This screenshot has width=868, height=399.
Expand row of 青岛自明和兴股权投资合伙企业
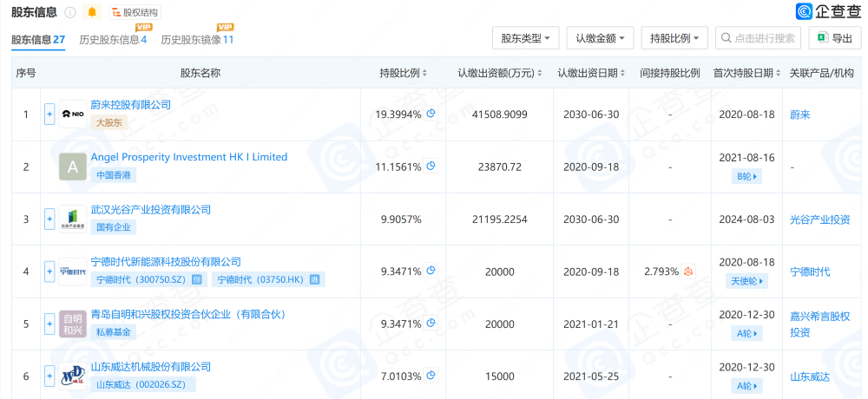pos(49,324)
